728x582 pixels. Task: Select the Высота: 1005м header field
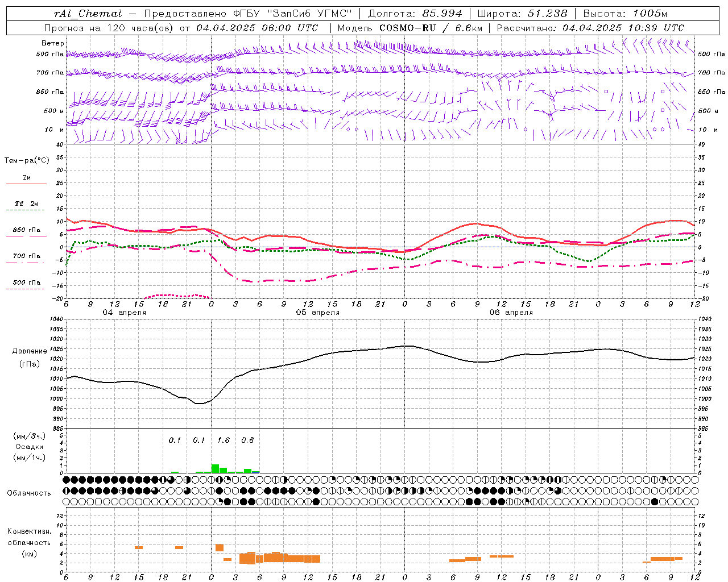pos(625,14)
